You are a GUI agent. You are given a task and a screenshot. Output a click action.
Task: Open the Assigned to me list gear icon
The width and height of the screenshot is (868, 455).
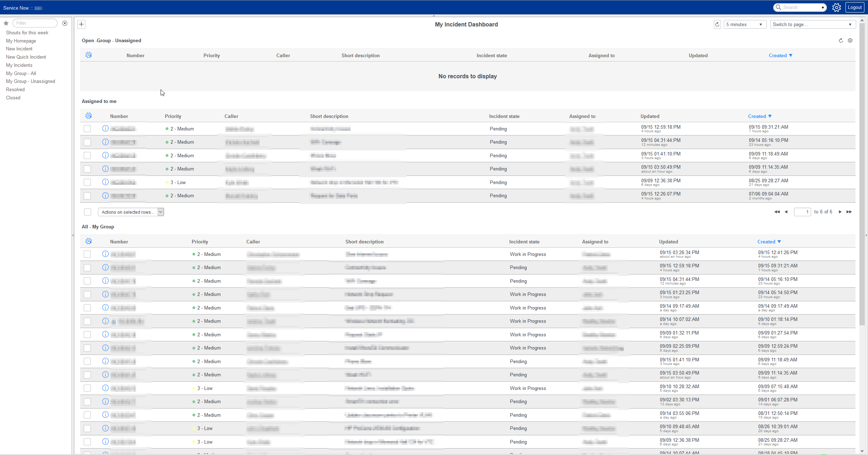point(89,116)
